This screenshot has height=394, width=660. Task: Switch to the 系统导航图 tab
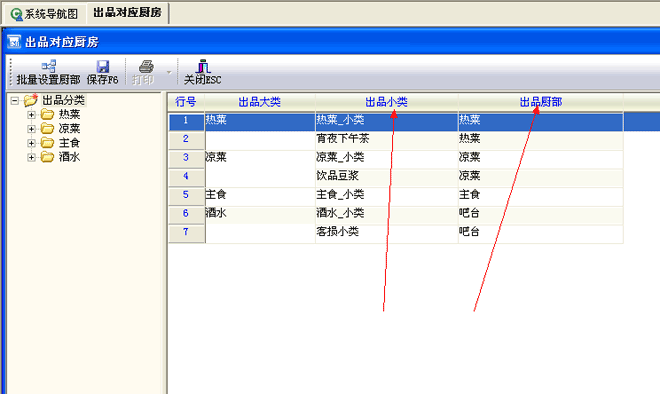[x=44, y=14]
